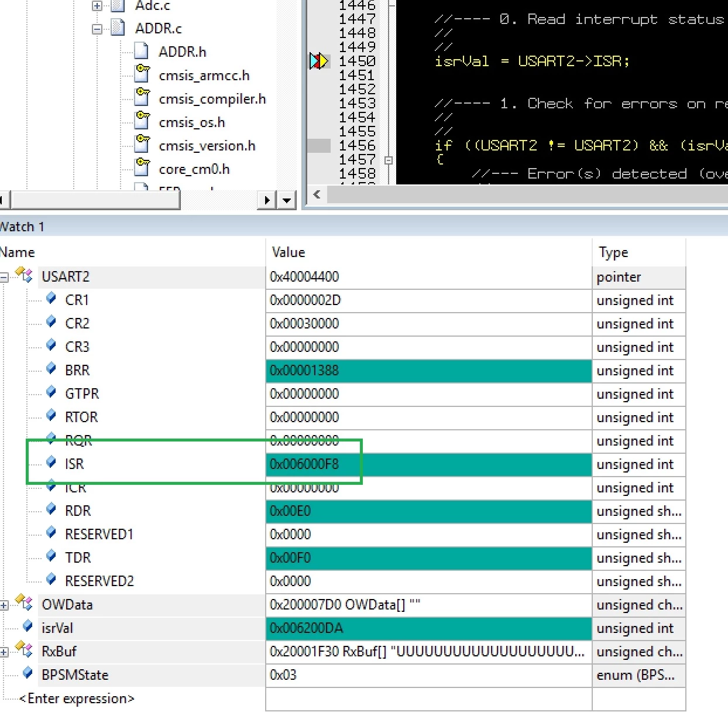The height and width of the screenshot is (712, 728).
Task: Click the ADDR.h file icon
Action: point(141,52)
